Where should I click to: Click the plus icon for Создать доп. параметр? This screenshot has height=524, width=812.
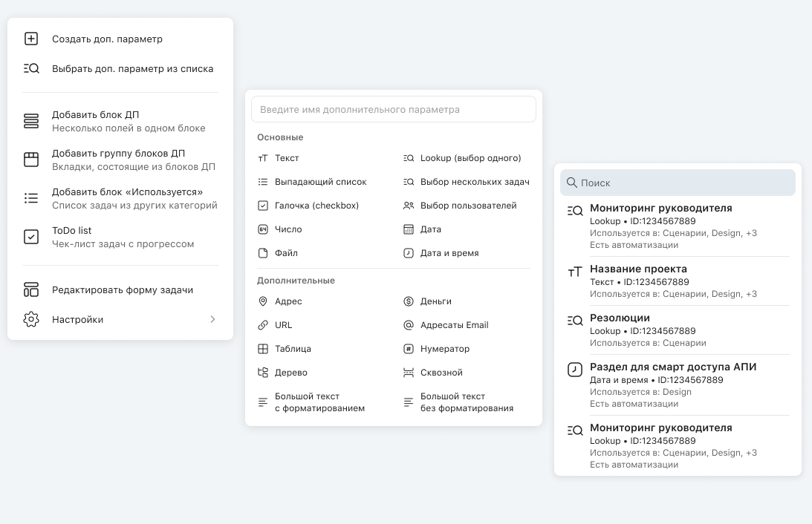31,39
